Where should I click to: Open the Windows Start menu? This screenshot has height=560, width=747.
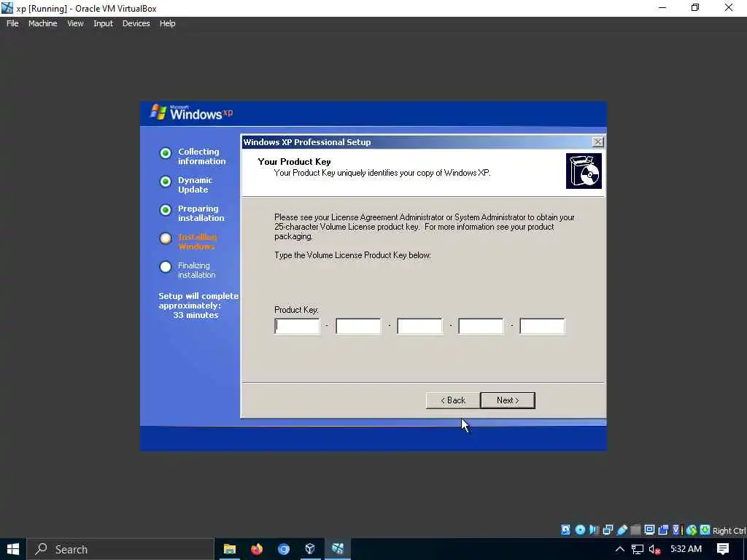13,549
